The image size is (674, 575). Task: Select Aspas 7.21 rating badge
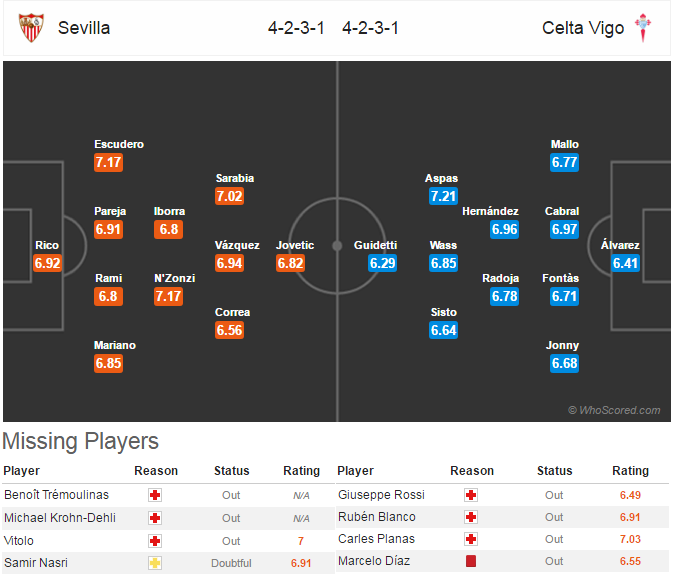point(443,196)
